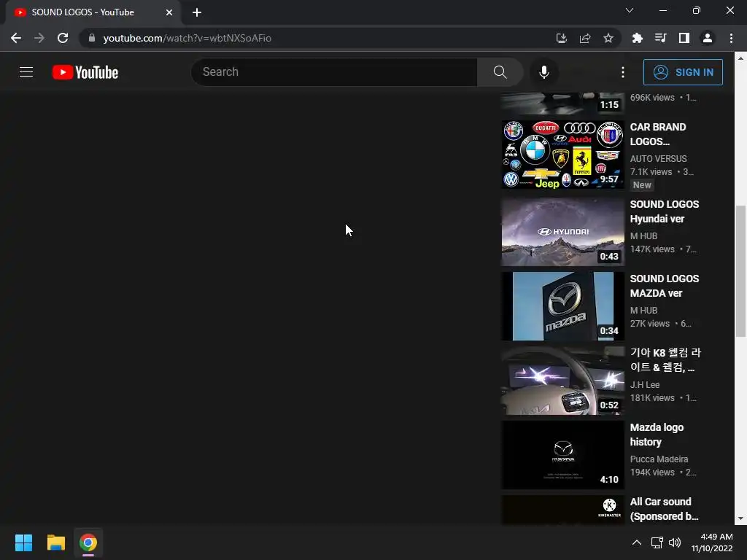747x560 pixels.
Task: Click SOUND LOGOS Hyundai ver title
Action: (665, 211)
